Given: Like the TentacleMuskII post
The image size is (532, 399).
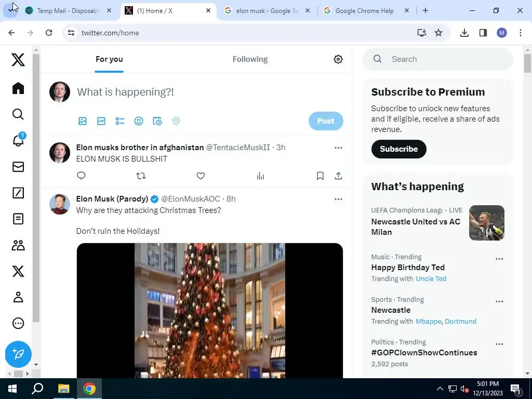Looking at the screenshot, I should 201,176.
